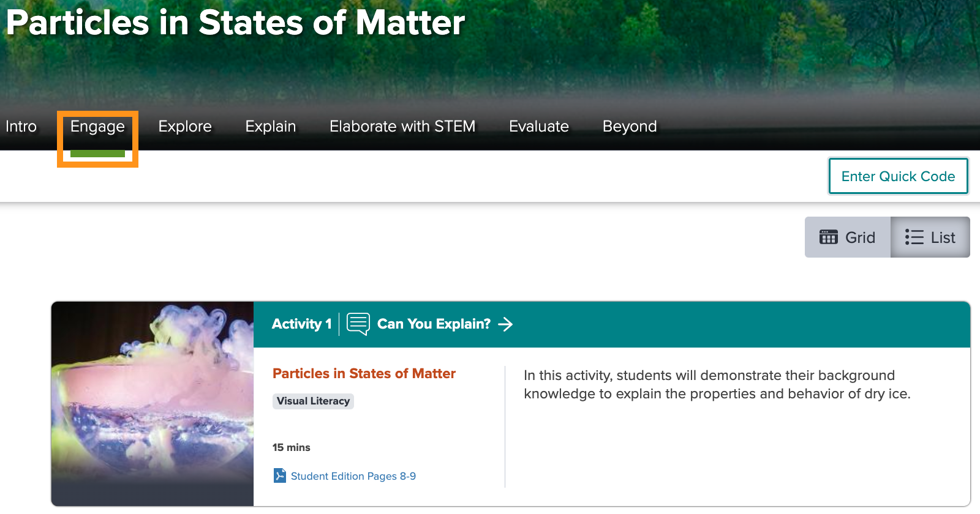Viewport: 980px width, 514px height.
Task: Click the speech bubble icon next to Activity 1
Action: [358, 324]
